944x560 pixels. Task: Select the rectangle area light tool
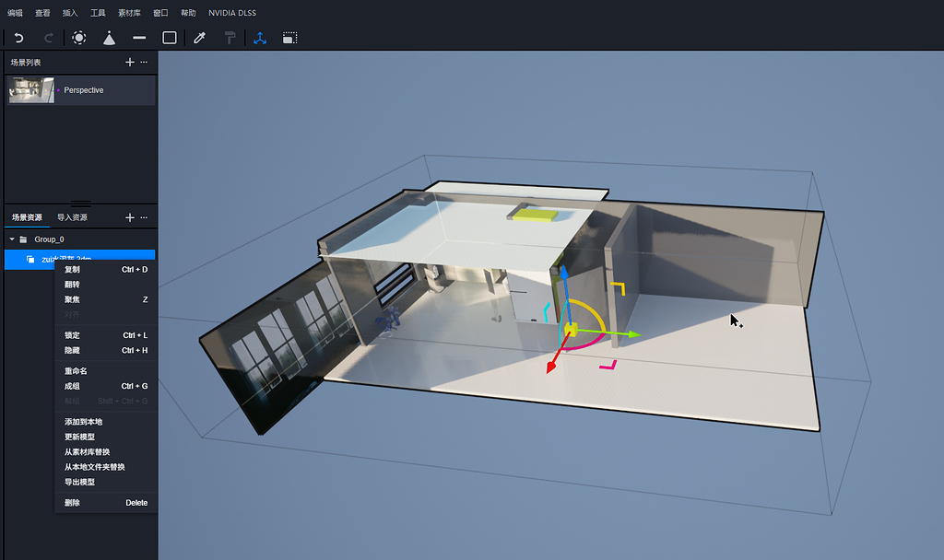coord(170,38)
